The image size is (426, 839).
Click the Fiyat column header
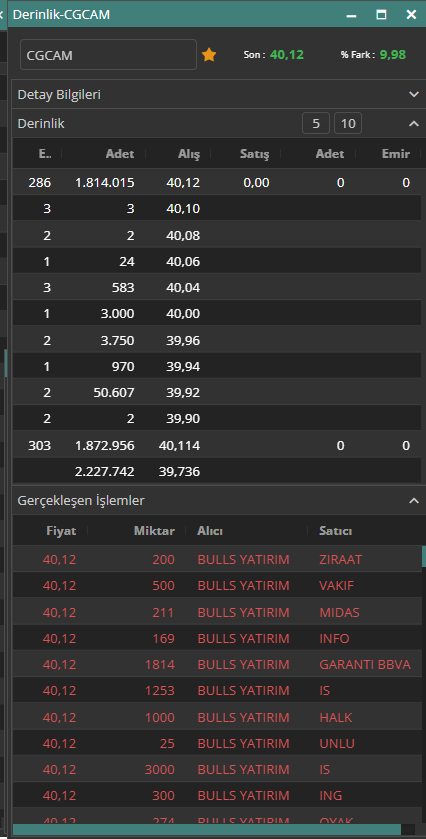[x=61, y=531]
